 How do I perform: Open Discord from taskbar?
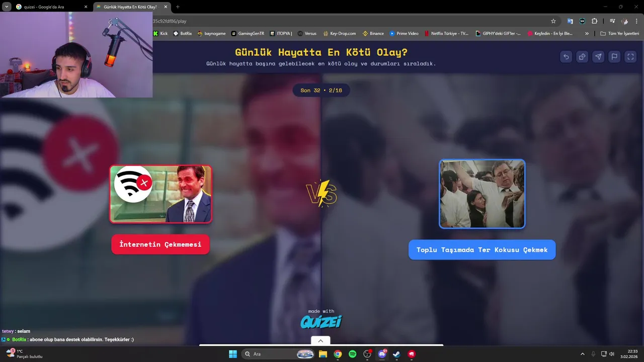pos(382,354)
